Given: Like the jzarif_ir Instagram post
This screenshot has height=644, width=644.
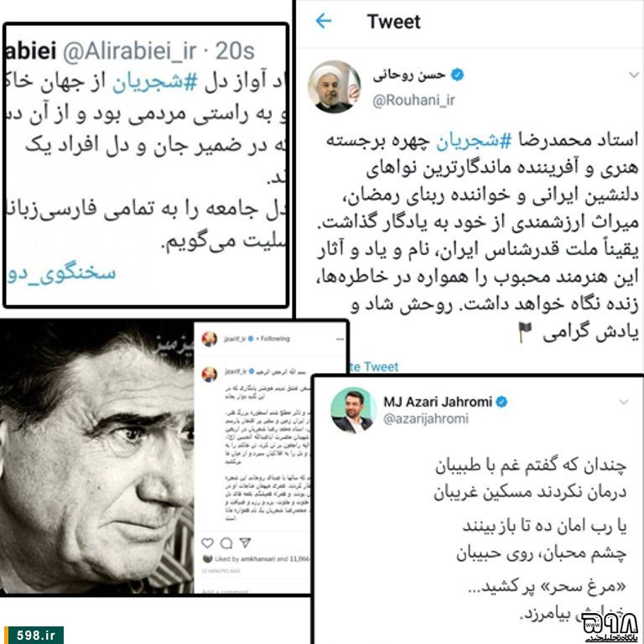Looking at the screenshot, I should click(x=208, y=543).
